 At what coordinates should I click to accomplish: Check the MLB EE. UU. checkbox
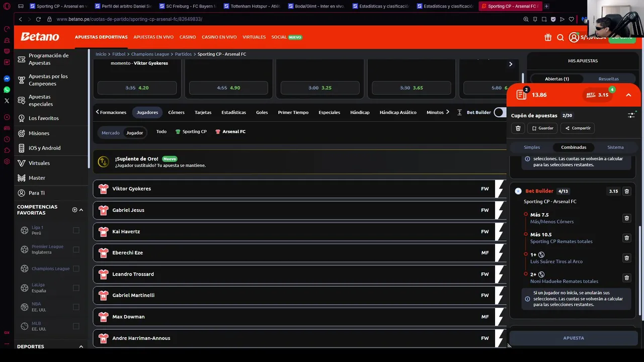pyautogui.click(x=76, y=326)
